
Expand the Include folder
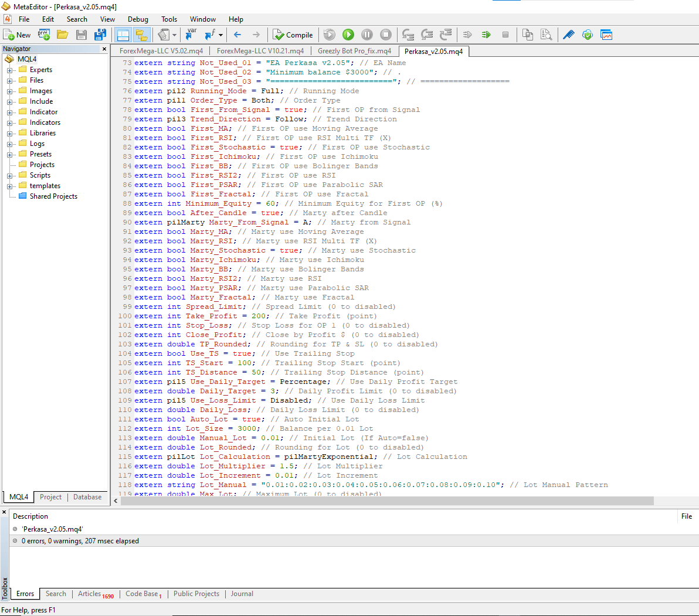9,101
